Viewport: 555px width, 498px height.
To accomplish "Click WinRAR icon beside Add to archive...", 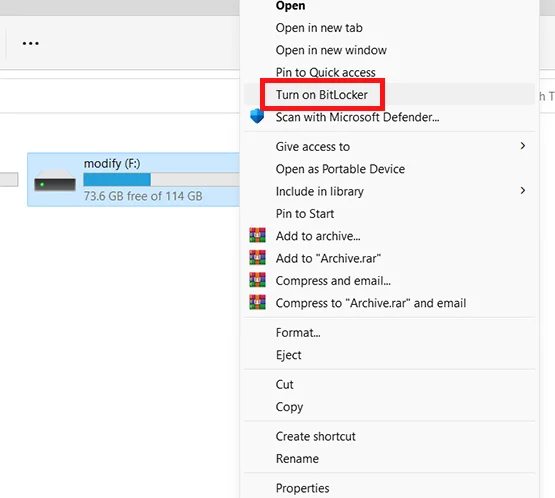I will click(257, 235).
